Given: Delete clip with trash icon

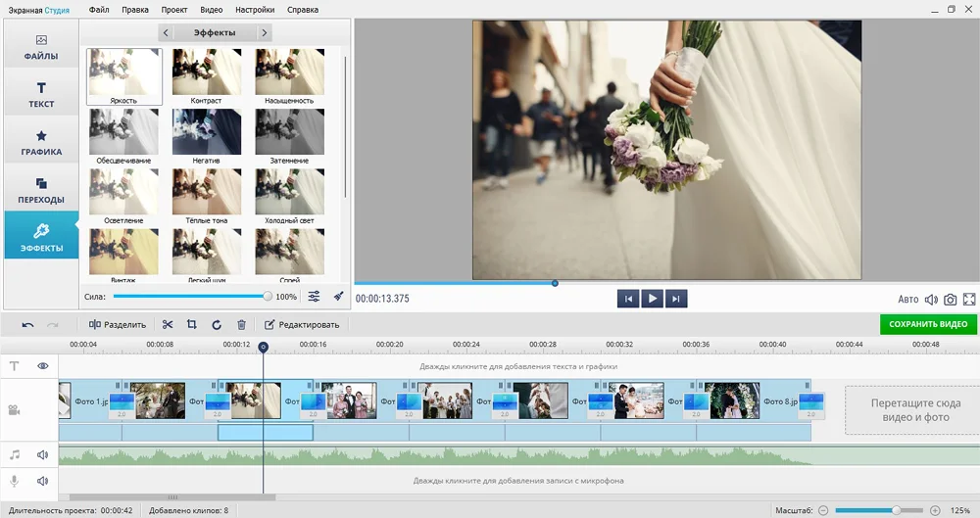Looking at the screenshot, I should point(242,324).
